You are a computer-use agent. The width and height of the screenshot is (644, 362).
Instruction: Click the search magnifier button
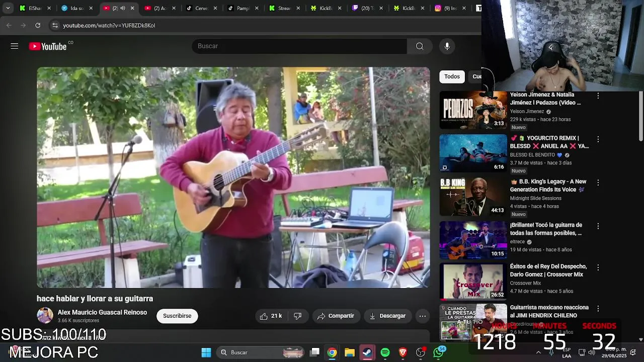point(420,46)
